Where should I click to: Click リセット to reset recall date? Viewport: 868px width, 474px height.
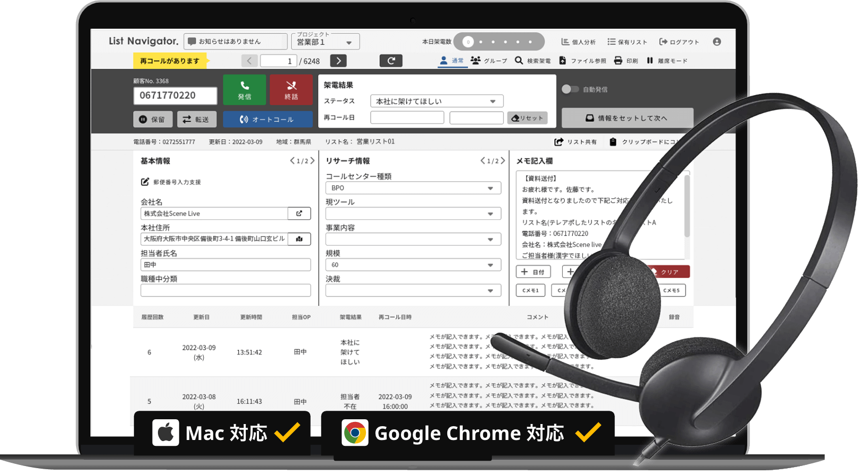[x=527, y=118]
